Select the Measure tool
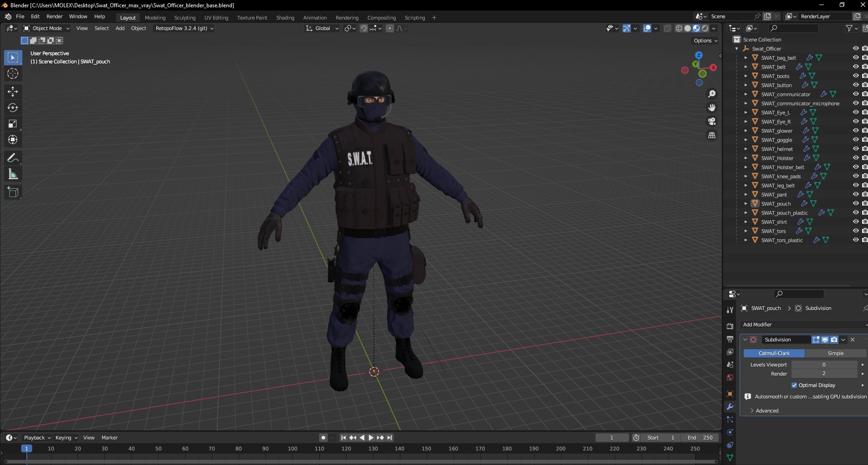 13,174
